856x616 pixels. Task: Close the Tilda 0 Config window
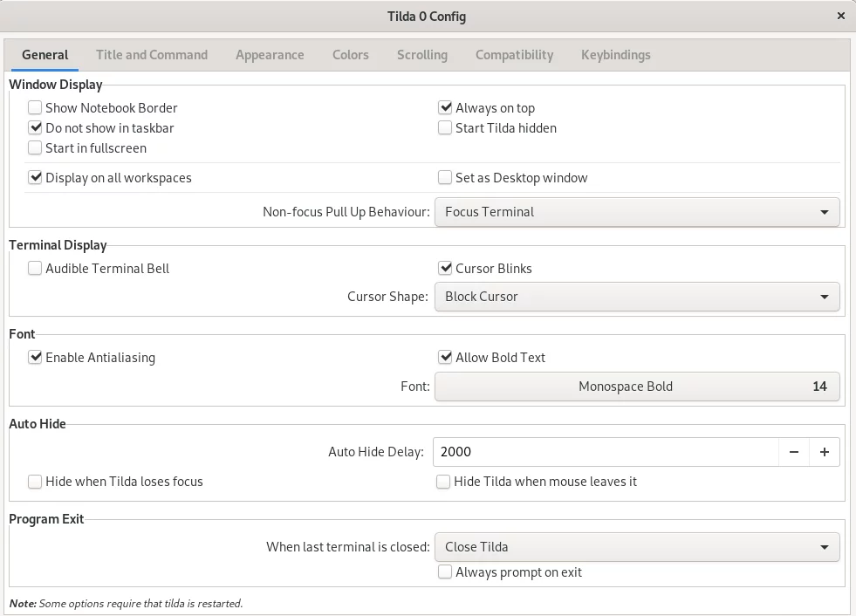(840, 16)
